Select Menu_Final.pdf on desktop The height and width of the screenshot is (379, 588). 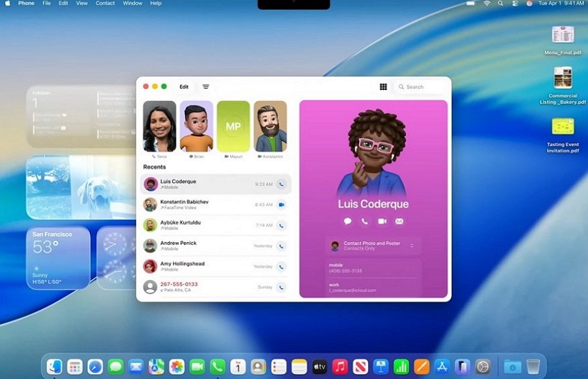point(563,39)
